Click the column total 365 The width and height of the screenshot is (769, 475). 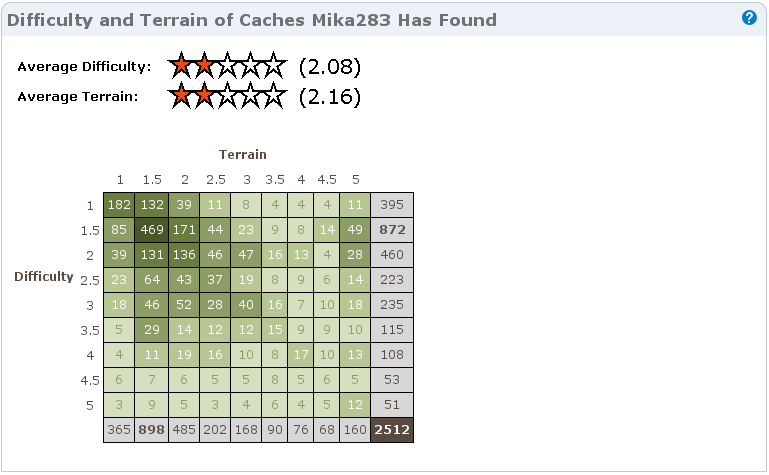click(119, 430)
